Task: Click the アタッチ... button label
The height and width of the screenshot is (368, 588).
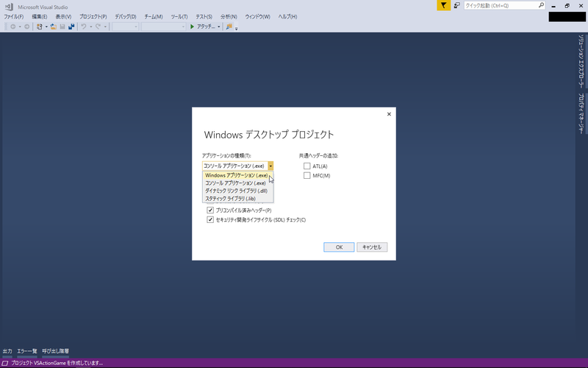Action: pyautogui.click(x=207, y=26)
